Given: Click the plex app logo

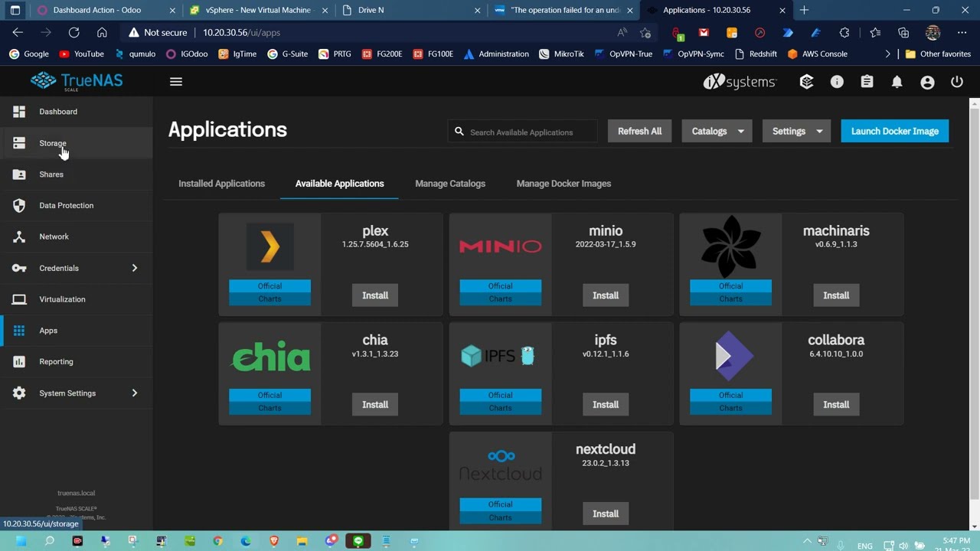Looking at the screenshot, I should tap(269, 246).
